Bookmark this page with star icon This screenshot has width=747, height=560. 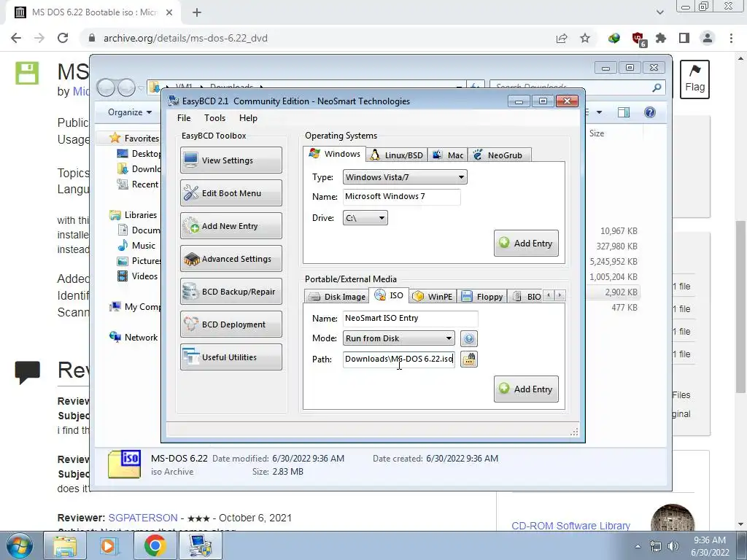click(x=585, y=38)
